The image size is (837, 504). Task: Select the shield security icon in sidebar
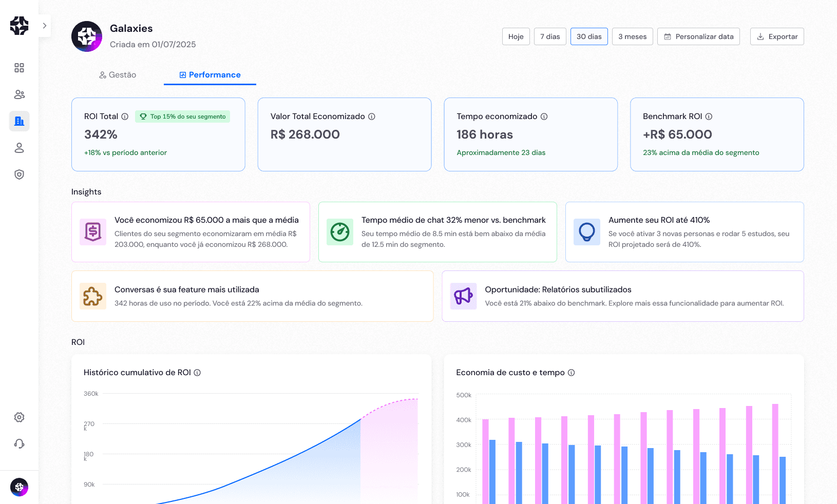tap(19, 175)
